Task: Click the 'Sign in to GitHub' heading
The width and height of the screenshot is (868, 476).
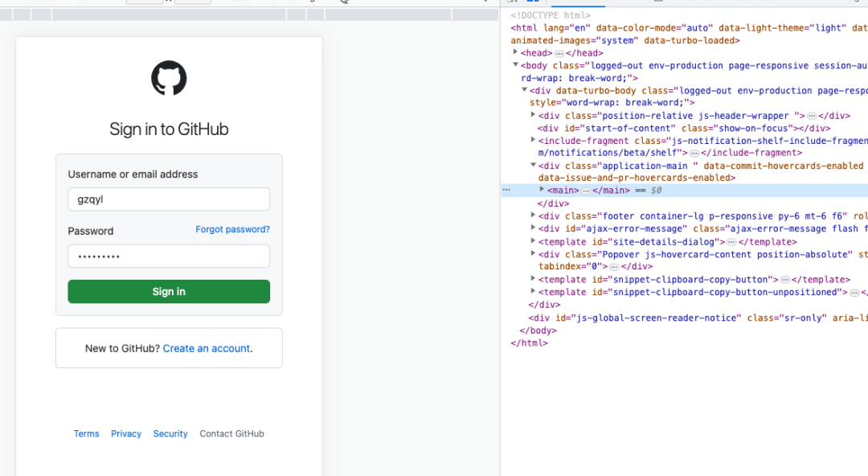Action: pos(169,129)
